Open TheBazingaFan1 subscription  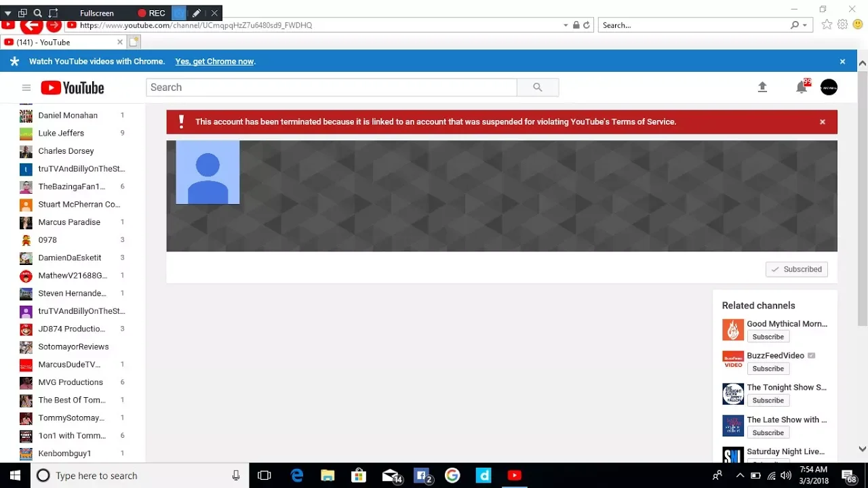(x=73, y=186)
